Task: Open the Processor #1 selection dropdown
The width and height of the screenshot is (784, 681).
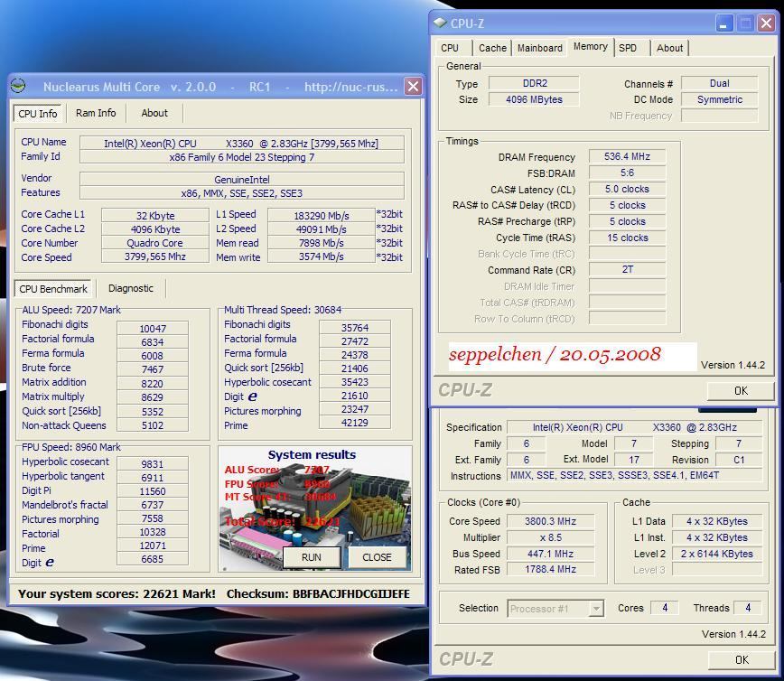Action: [555, 609]
